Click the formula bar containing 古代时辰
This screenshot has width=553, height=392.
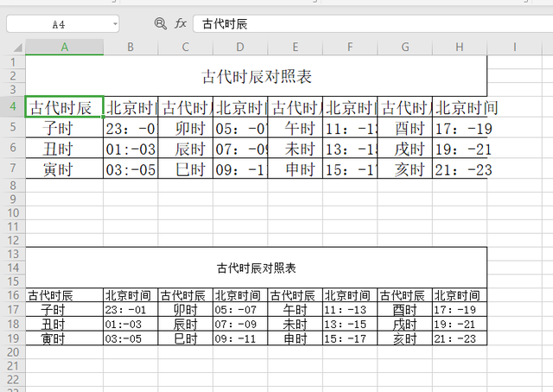pos(372,24)
